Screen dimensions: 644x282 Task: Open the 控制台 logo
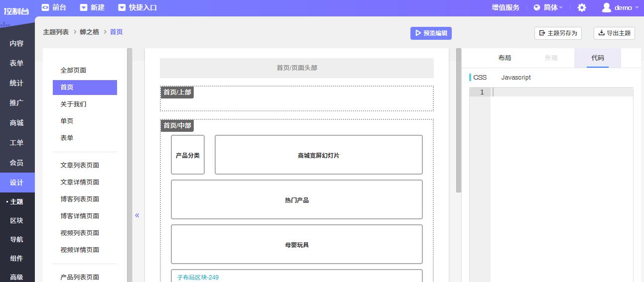(x=16, y=11)
